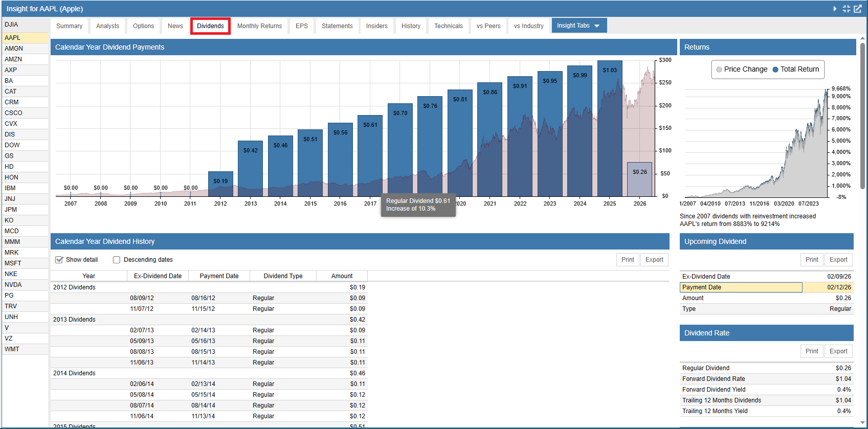The height and width of the screenshot is (429, 868).
Task: Choose AMZN from the ticker list
Action: tap(25, 59)
